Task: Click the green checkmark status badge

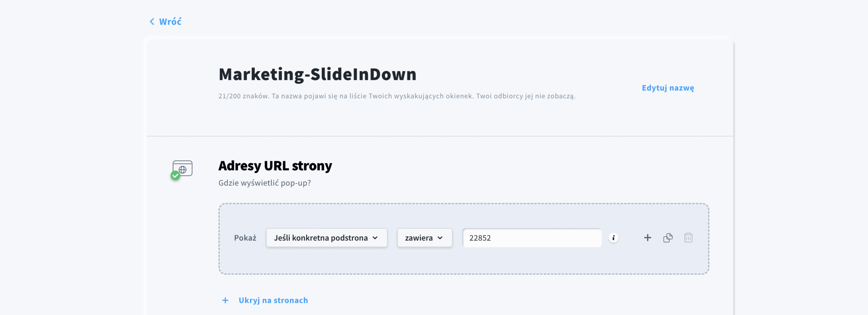Action: pos(175,175)
